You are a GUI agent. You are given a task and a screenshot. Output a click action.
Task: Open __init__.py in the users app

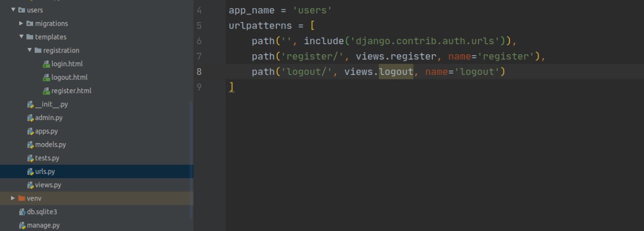coord(51,104)
